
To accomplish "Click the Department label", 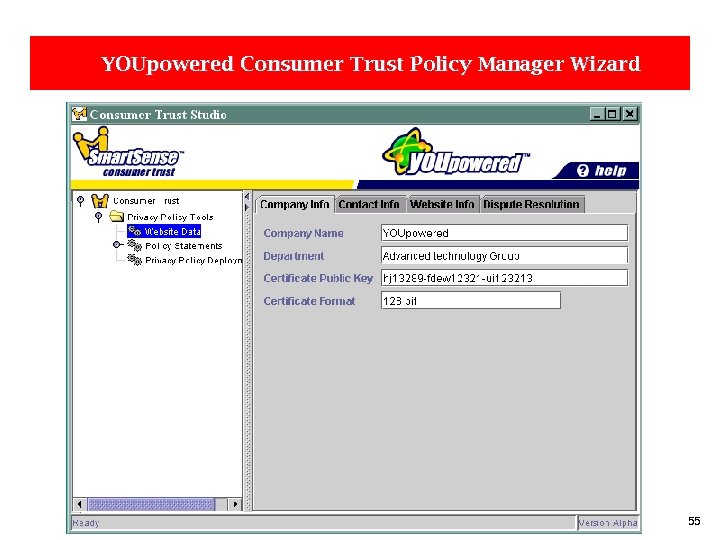I will click(x=294, y=256).
